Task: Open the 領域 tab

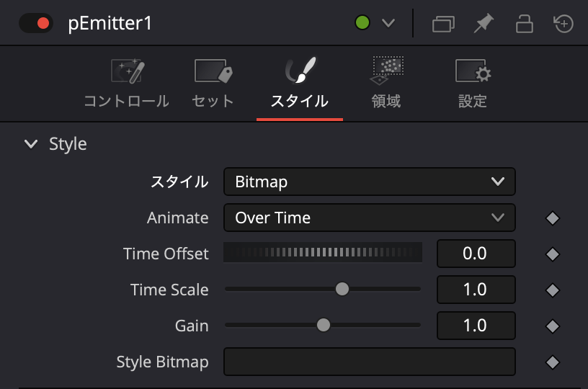Action: (386, 83)
